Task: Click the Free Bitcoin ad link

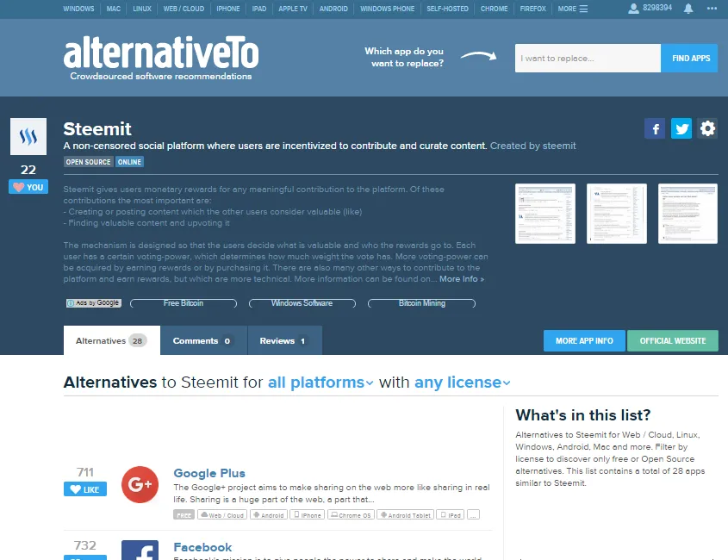Action: click(x=184, y=303)
